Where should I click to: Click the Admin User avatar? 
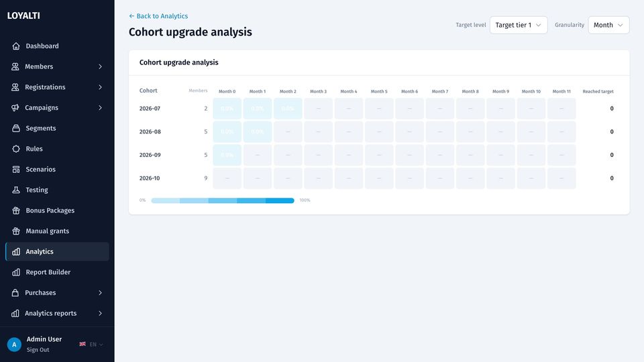click(14, 345)
